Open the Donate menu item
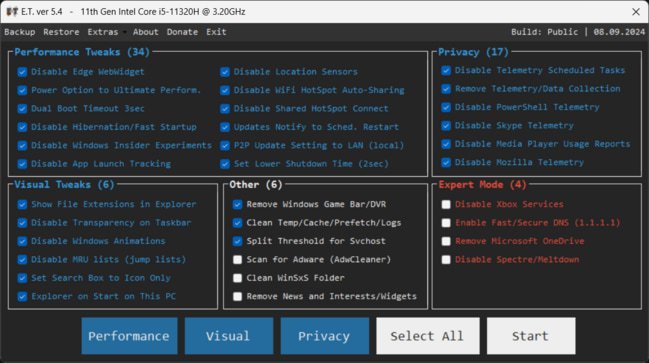The width and height of the screenshot is (649, 363). pos(182,32)
